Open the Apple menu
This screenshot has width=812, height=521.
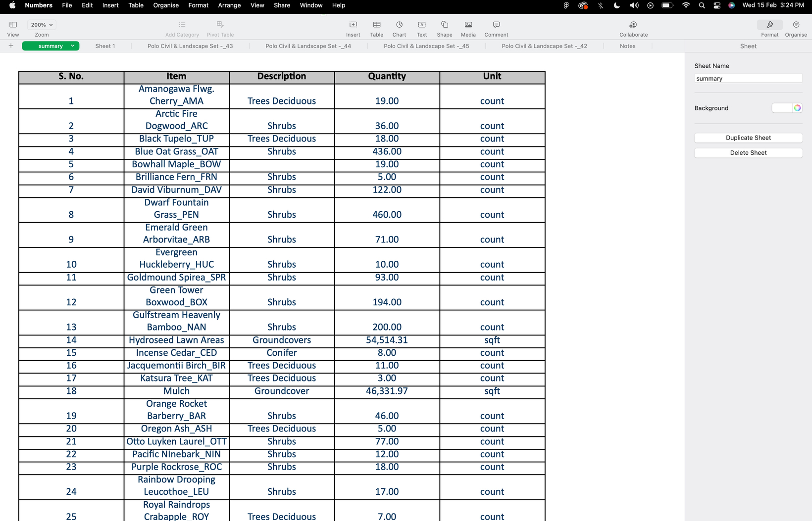(x=12, y=5)
